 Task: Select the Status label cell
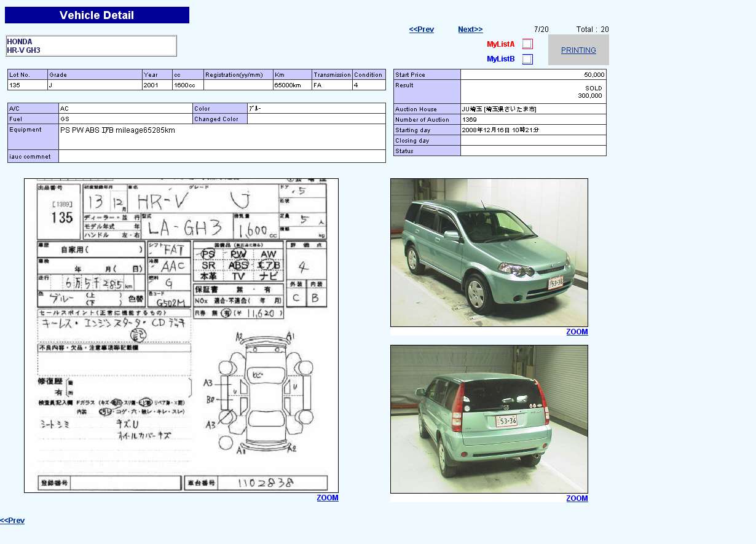pyautogui.click(x=427, y=151)
